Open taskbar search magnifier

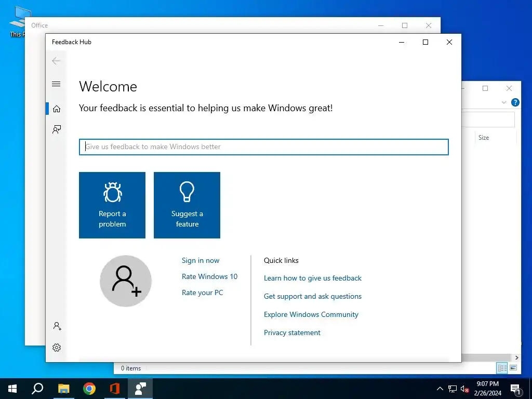37,389
